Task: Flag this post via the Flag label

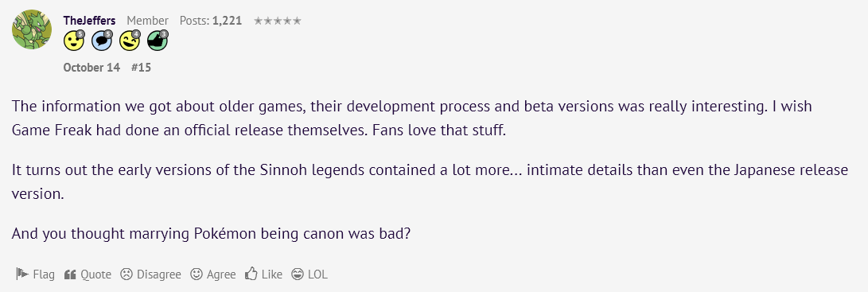Action: (44, 274)
